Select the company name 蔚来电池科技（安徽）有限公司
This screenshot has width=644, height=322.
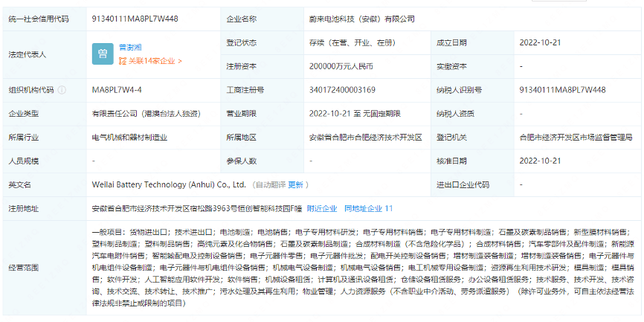(362, 19)
